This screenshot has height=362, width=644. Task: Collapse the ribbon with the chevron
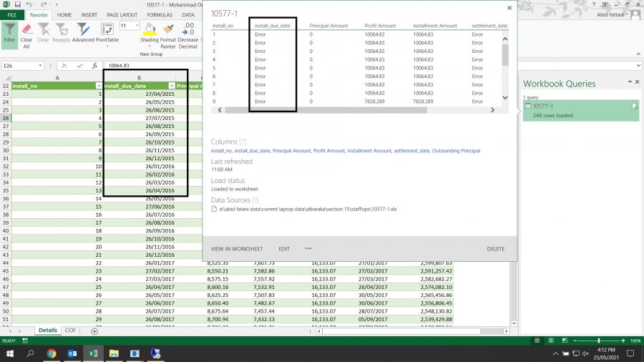point(638,54)
